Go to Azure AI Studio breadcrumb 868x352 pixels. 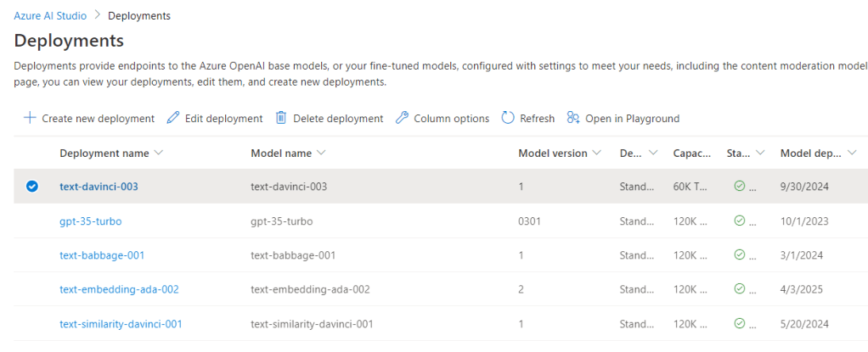(x=50, y=15)
